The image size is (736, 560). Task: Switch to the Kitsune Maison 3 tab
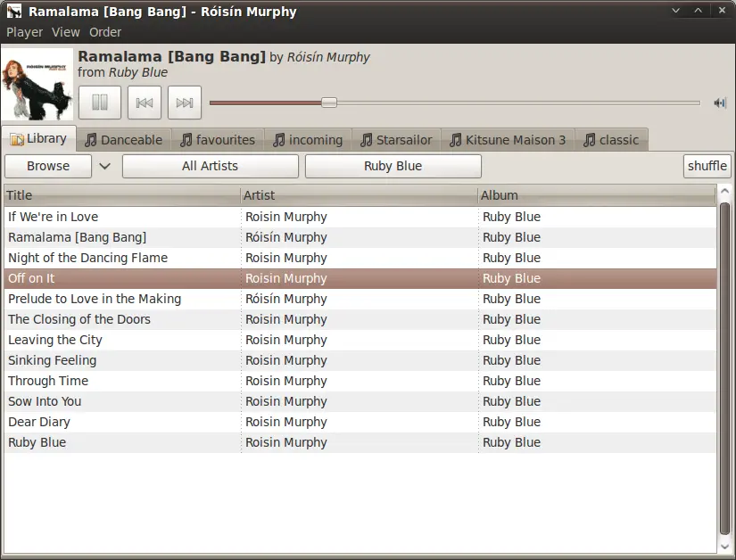click(x=507, y=140)
